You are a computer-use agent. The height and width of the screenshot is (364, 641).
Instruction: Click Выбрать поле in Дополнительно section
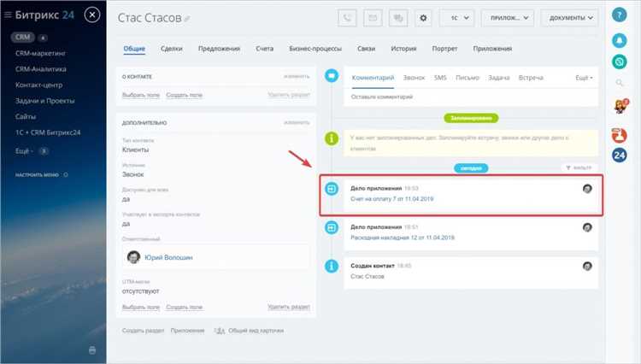click(141, 308)
